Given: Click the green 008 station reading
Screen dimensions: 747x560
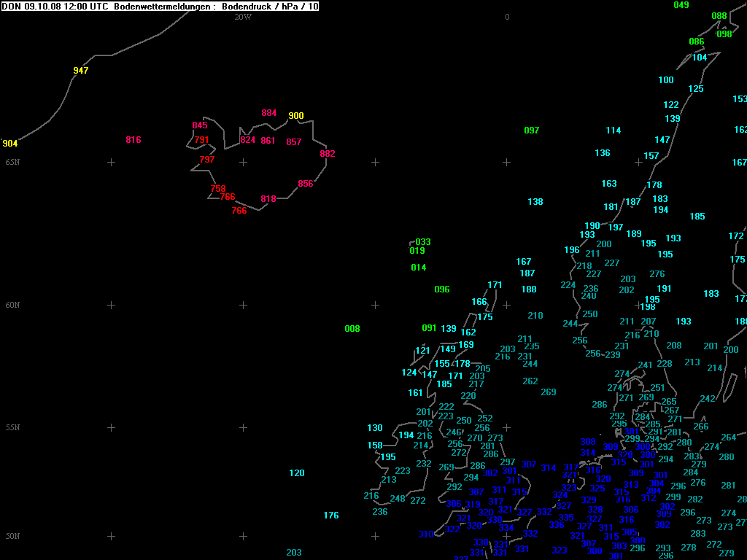Looking at the screenshot, I should click(352, 329).
